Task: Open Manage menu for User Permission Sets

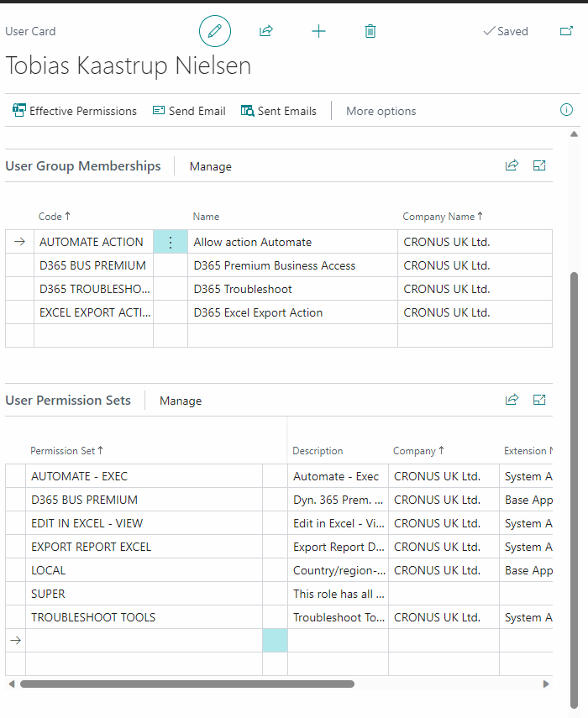Action: [x=181, y=401]
